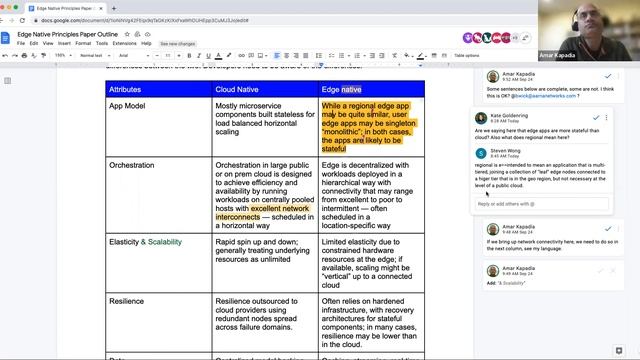Set center text alignment
The width and height of the screenshot is (640, 360).
pos(287,56)
